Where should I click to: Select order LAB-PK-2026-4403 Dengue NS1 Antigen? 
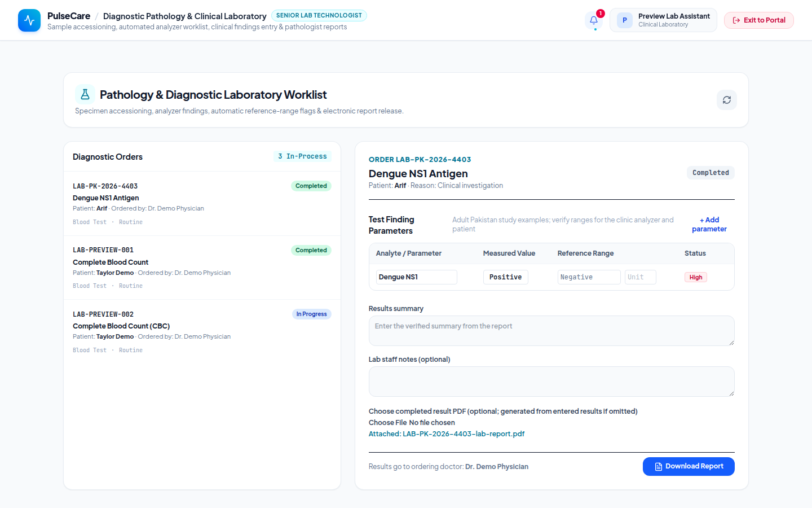pyautogui.click(x=202, y=204)
